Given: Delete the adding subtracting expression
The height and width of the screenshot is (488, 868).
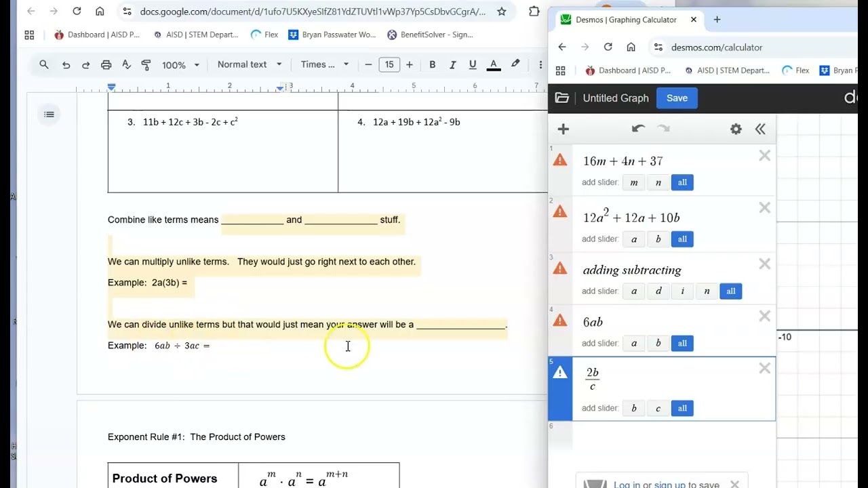Looking at the screenshot, I should coord(765,264).
